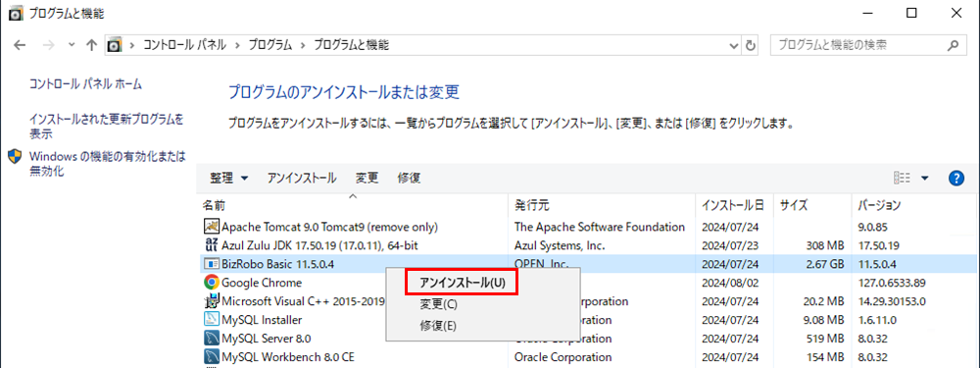
Task: Open the 整理 dropdown menu
Action: [228, 179]
